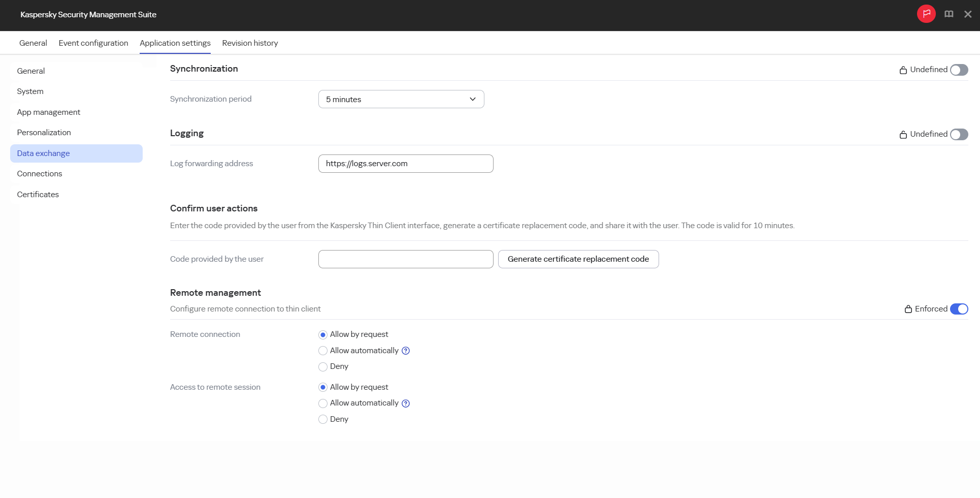980x498 pixels.
Task: Click the lock icon next to Synchronization Undefined
Action: click(x=903, y=70)
